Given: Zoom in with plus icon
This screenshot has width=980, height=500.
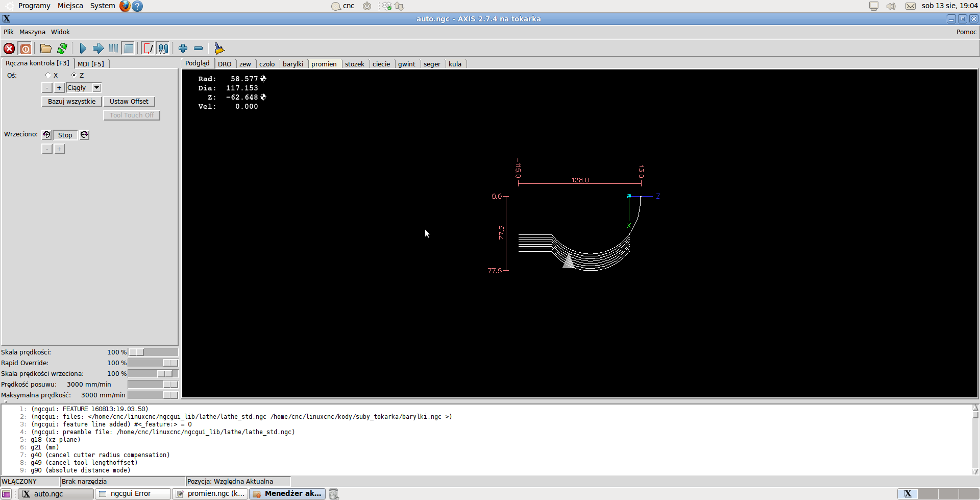Looking at the screenshot, I should (x=183, y=49).
